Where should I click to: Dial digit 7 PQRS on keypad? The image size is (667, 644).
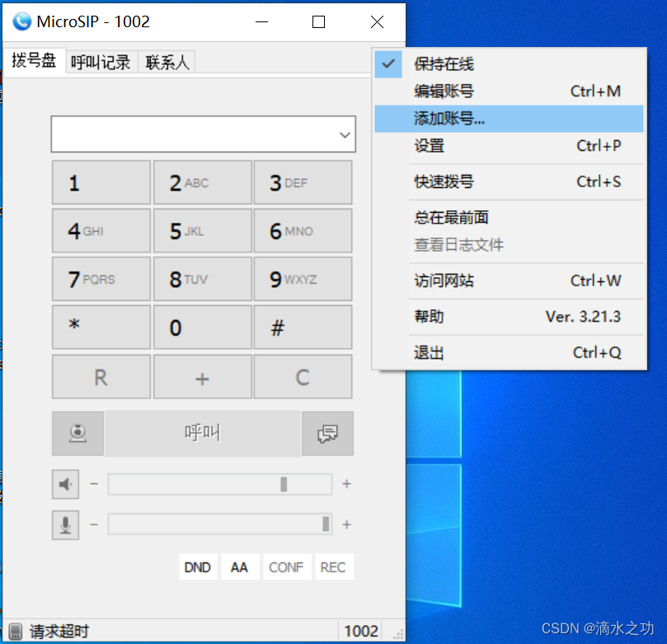(101, 279)
